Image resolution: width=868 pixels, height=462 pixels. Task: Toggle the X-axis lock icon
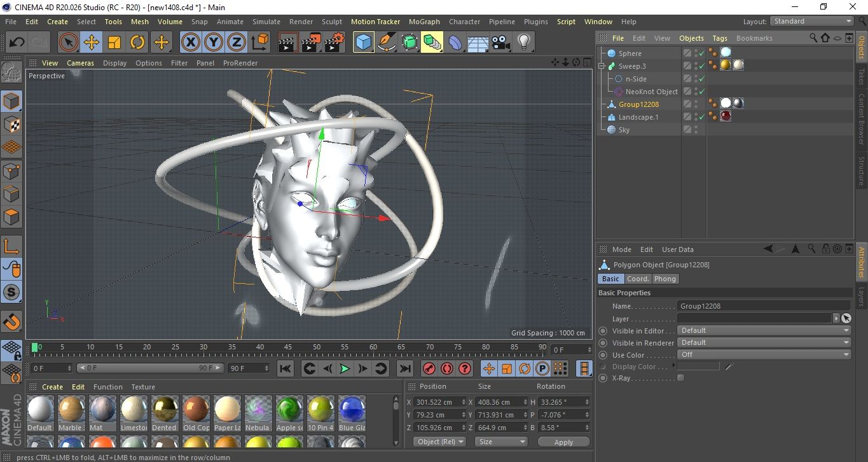click(189, 43)
